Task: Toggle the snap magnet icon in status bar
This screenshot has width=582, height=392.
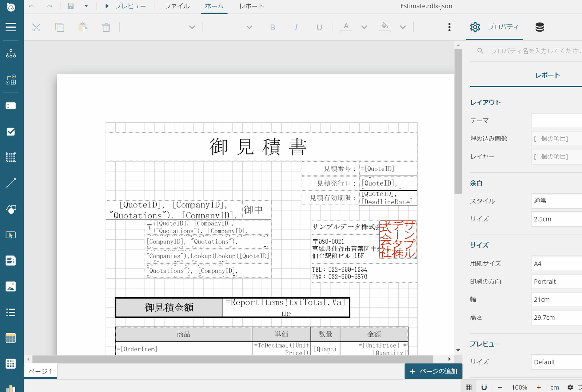Action: pos(484,387)
